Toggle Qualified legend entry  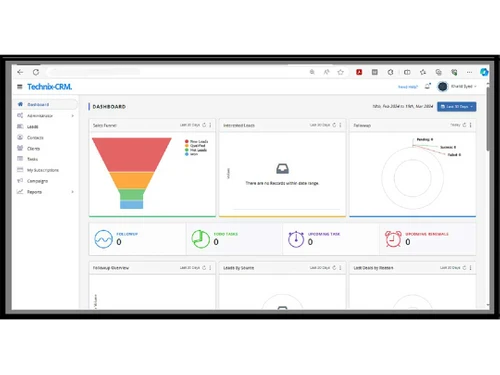click(x=195, y=146)
